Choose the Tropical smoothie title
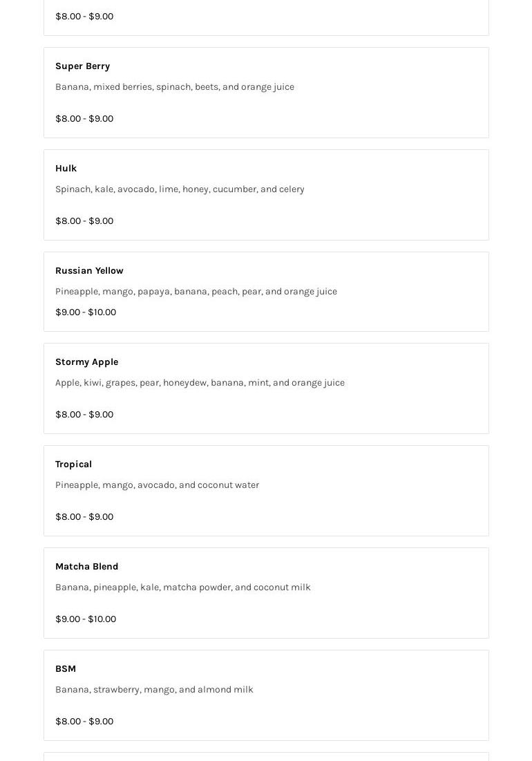The width and height of the screenshot is (532, 761). click(73, 464)
